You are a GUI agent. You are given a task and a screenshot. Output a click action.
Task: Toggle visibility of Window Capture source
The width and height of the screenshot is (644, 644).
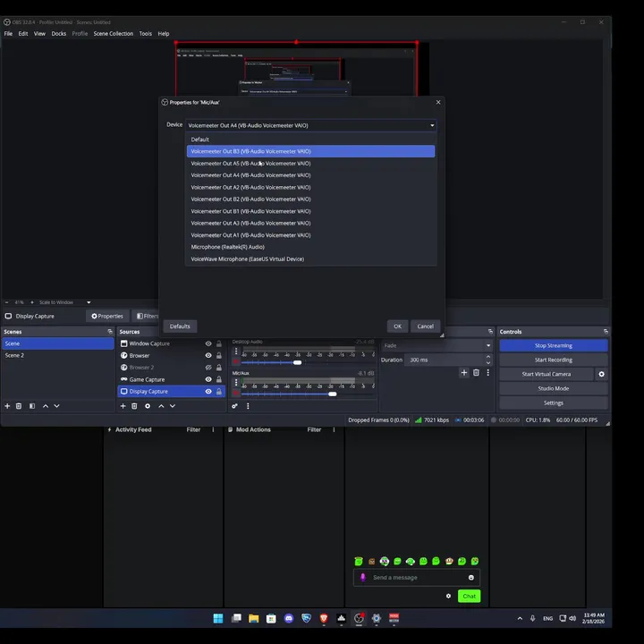pos(208,343)
